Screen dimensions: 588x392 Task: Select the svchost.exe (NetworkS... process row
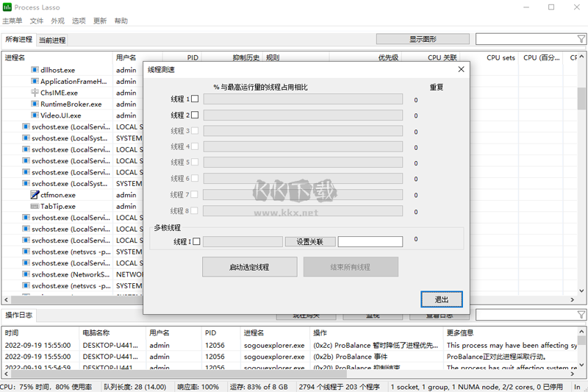73,274
